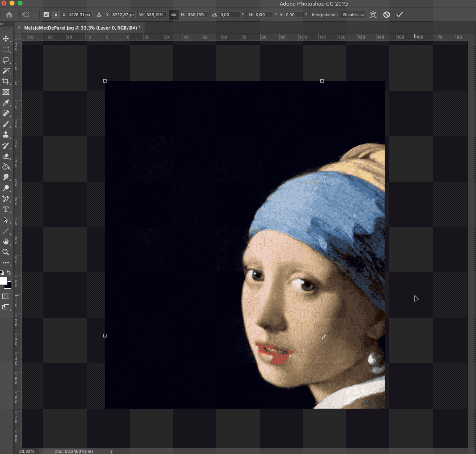Pick the Hand tool

pyautogui.click(x=6, y=241)
